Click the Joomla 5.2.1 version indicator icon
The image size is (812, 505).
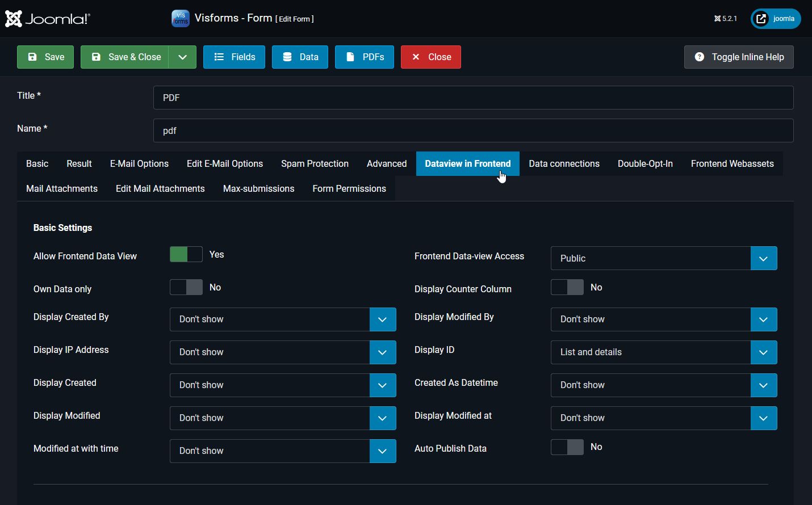(x=716, y=18)
